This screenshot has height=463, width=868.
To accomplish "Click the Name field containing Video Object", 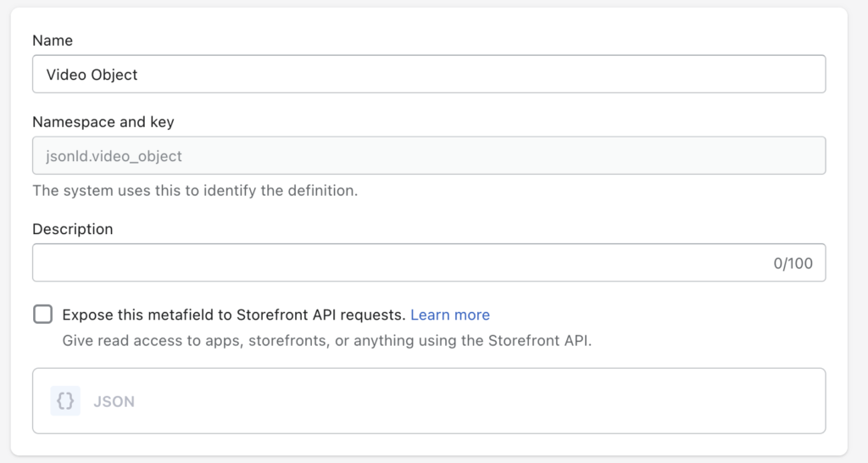I will [x=429, y=75].
